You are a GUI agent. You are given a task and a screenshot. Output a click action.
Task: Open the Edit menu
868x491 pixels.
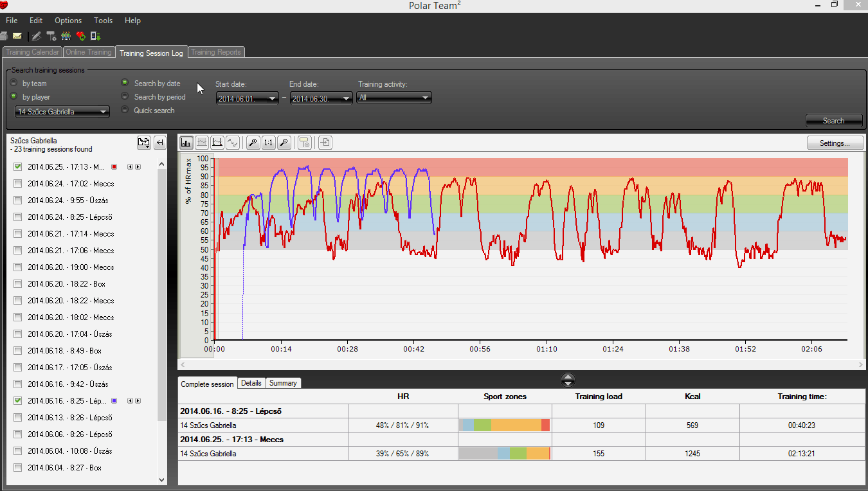point(36,21)
